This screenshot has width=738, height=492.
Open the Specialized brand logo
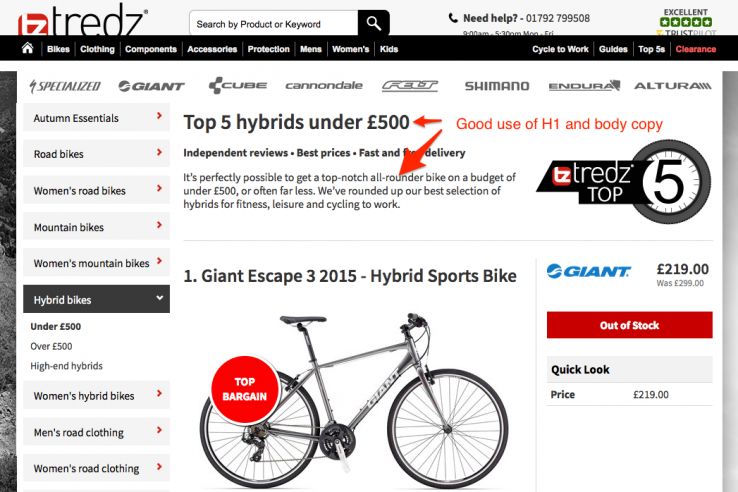click(x=65, y=86)
